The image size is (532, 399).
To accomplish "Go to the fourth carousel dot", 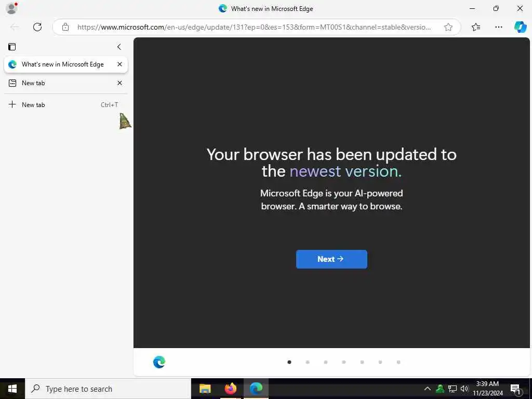I will point(344,362).
